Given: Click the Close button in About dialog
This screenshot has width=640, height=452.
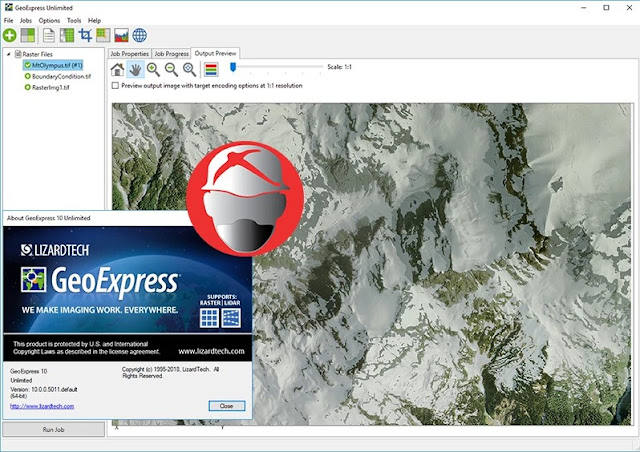Looking at the screenshot, I should pos(227,406).
